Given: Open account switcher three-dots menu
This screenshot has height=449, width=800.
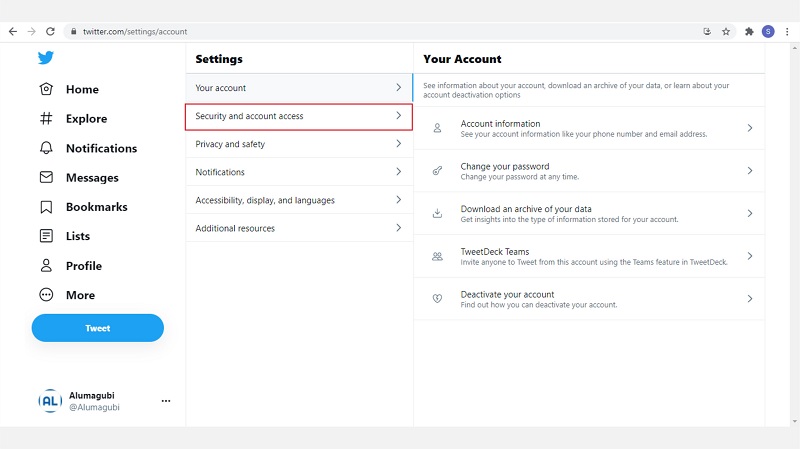Looking at the screenshot, I should click(x=166, y=401).
